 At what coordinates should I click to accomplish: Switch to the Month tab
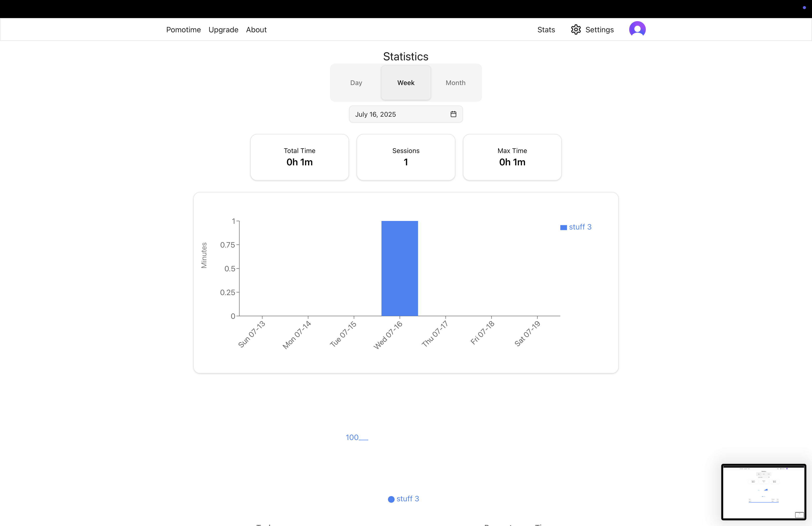pyautogui.click(x=455, y=83)
